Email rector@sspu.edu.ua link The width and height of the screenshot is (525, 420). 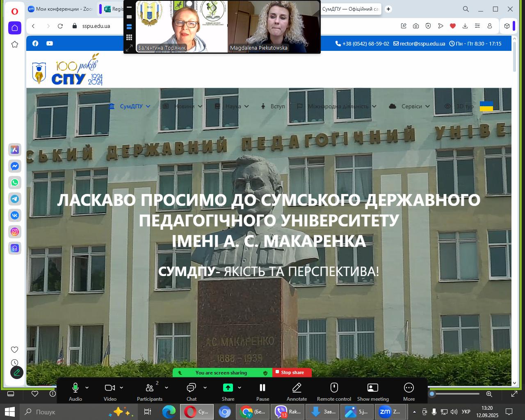[419, 43]
